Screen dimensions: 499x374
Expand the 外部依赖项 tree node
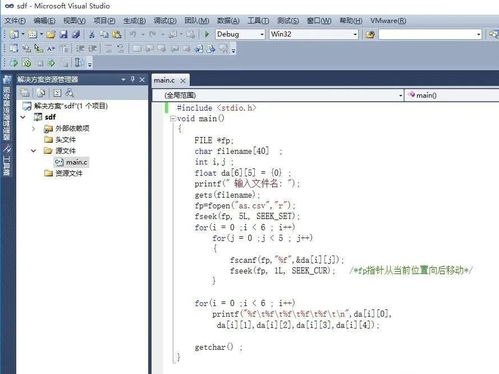[x=33, y=128]
